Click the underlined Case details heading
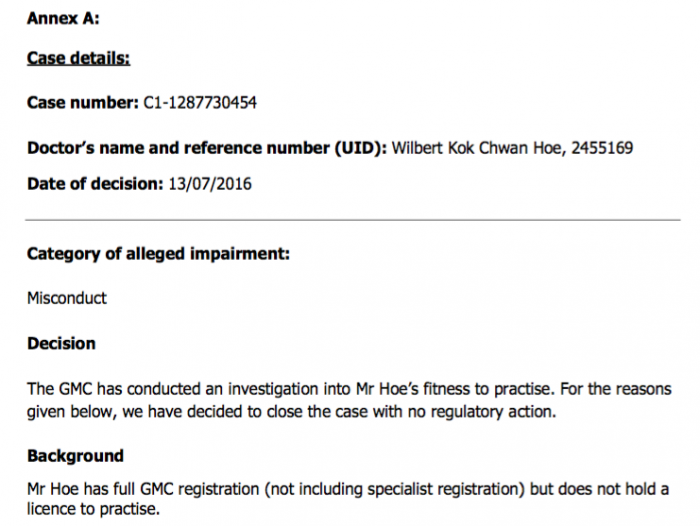 [78, 58]
